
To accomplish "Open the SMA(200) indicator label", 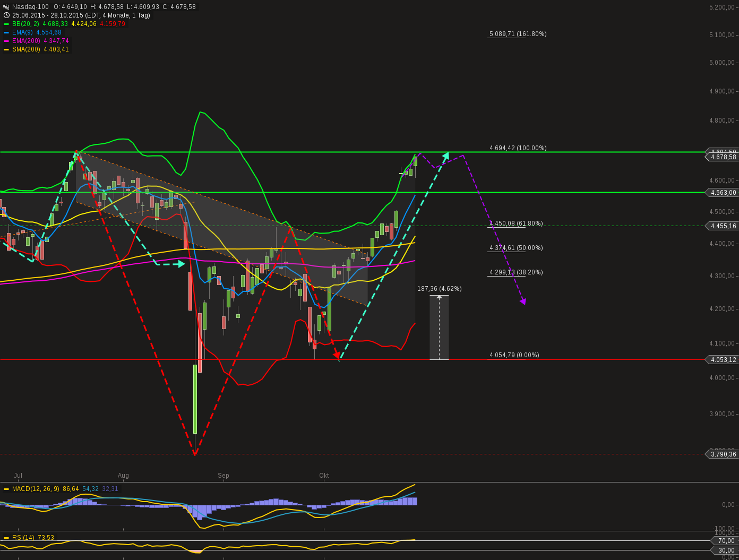I will click(x=26, y=49).
